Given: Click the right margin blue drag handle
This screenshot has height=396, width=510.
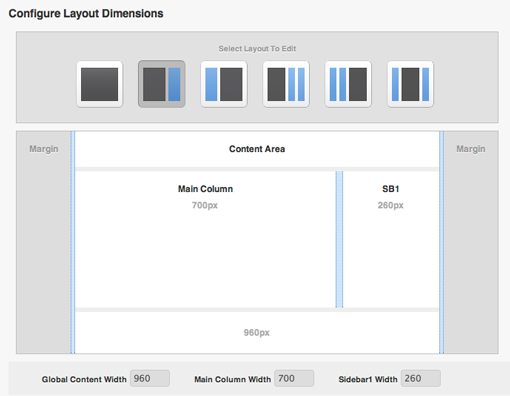Looking at the screenshot, I should click(x=441, y=242).
